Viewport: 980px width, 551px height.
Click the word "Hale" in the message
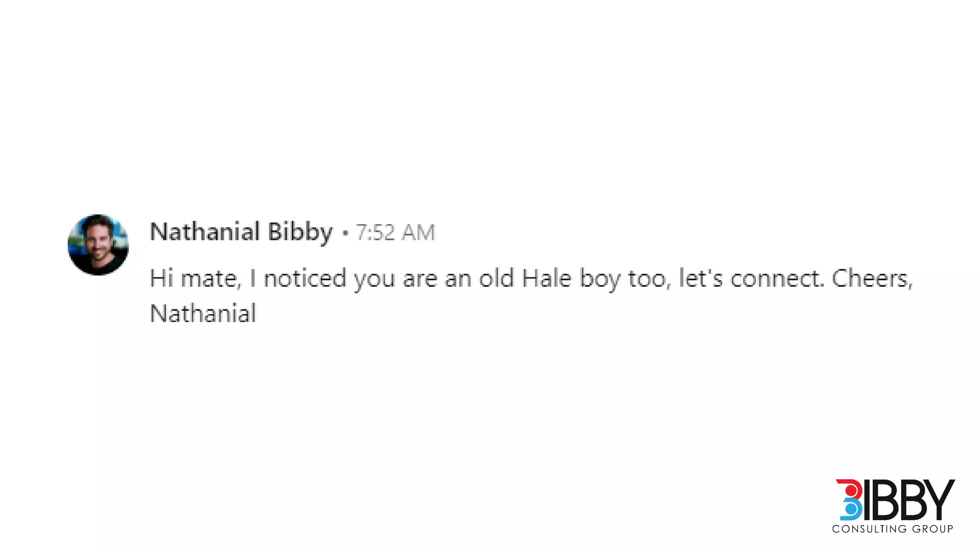(x=546, y=278)
